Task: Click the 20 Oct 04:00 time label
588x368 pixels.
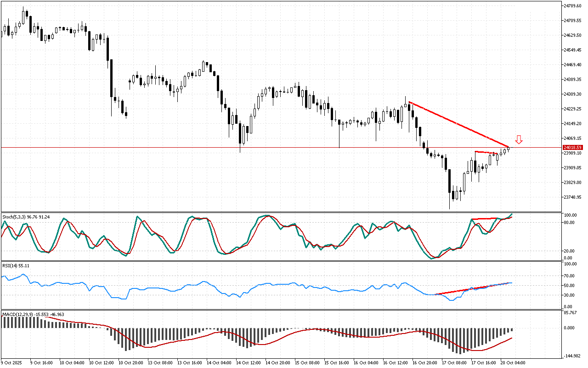Action: pyautogui.click(x=513, y=363)
